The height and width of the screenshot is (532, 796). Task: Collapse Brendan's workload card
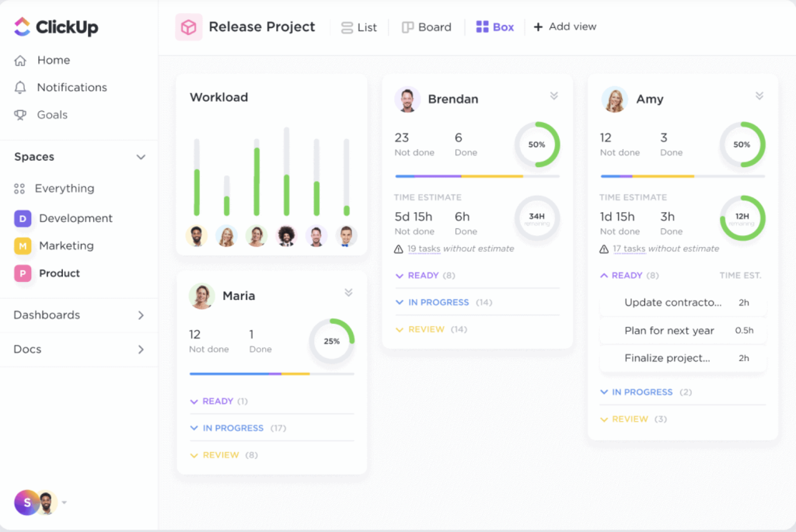click(x=554, y=96)
